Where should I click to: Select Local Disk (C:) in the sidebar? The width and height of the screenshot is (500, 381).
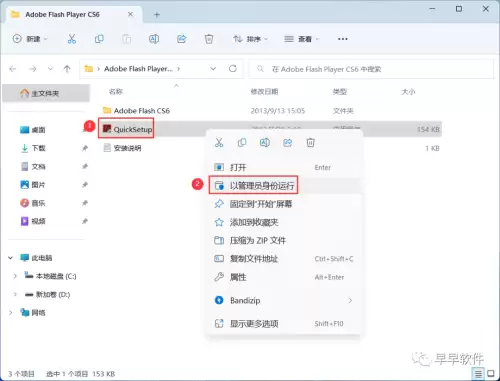pyautogui.click(x=50, y=276)
